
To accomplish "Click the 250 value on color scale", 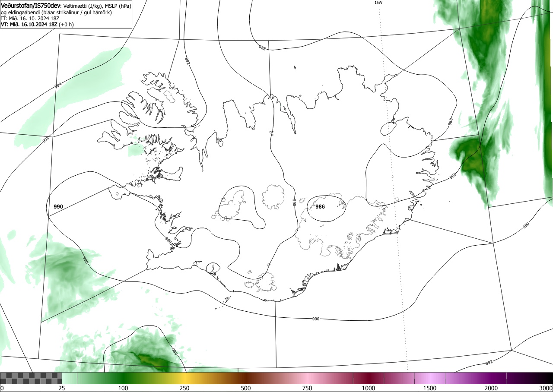I will pyautogui.click(x=184, y=388).
